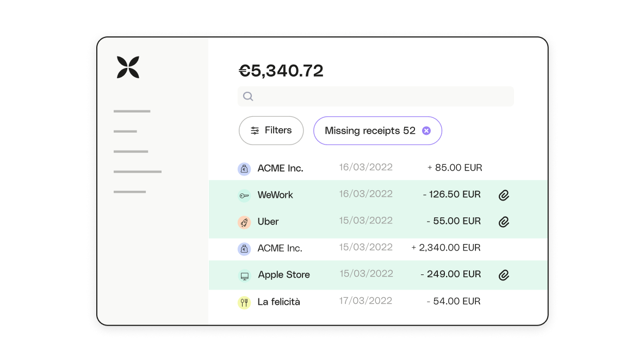Screen dimensions: 644x363
Task: Click the WeWork key category icon
Action: (244, 196)
